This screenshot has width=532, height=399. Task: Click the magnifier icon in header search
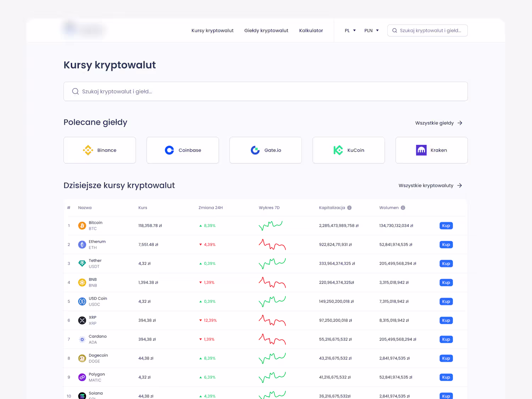coord(395,31)
